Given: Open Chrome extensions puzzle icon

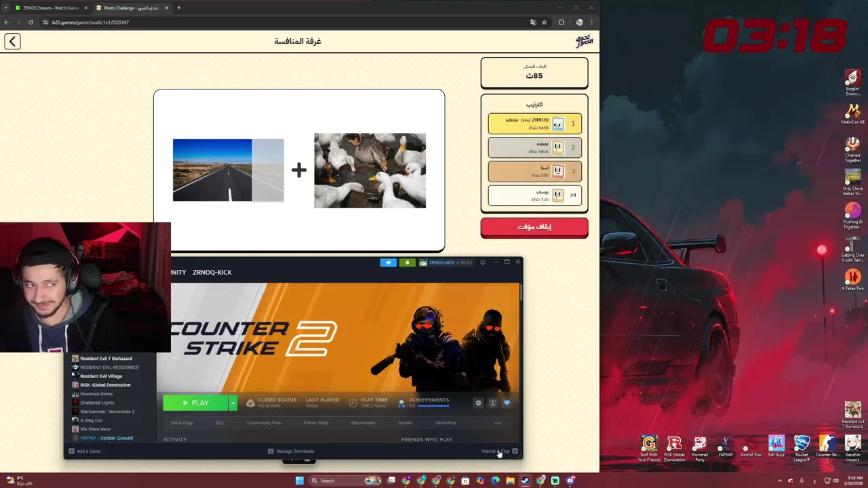Looking at the screenshot, I should (x=561, y=22).
